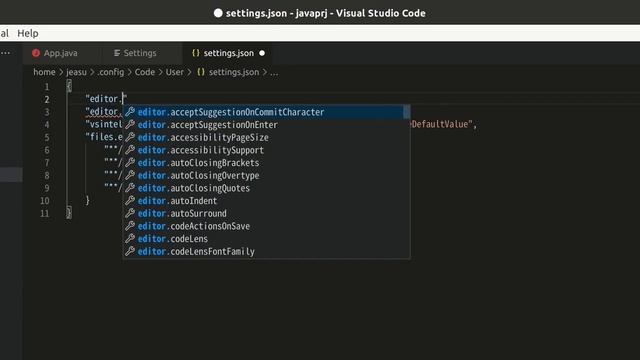Click the closing brace on line 10

[x=87, y=200]
